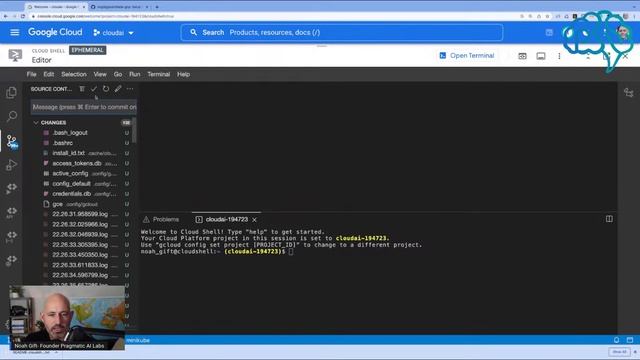Image resolution: width=640 pixels, height=360 pixels.
Task: Click the Open Terminal button
Action: coord(467,56)
